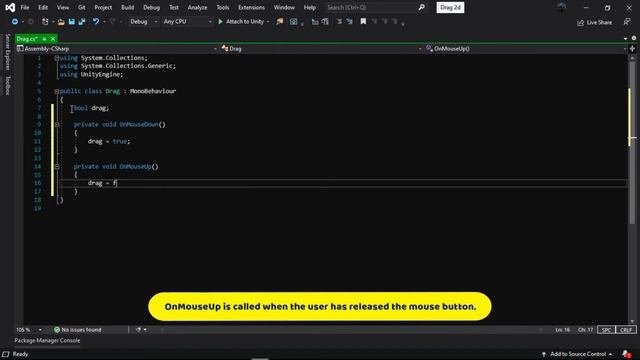Open the New Project toolbar icon

tap(45, 22)
